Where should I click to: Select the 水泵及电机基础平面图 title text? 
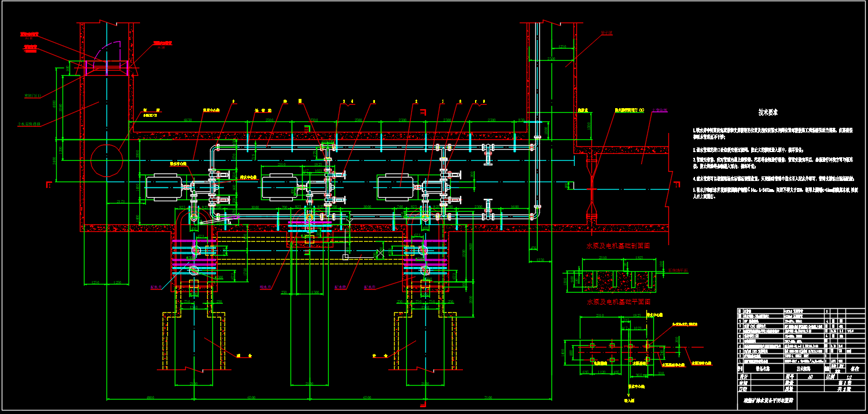click(618, 302)
